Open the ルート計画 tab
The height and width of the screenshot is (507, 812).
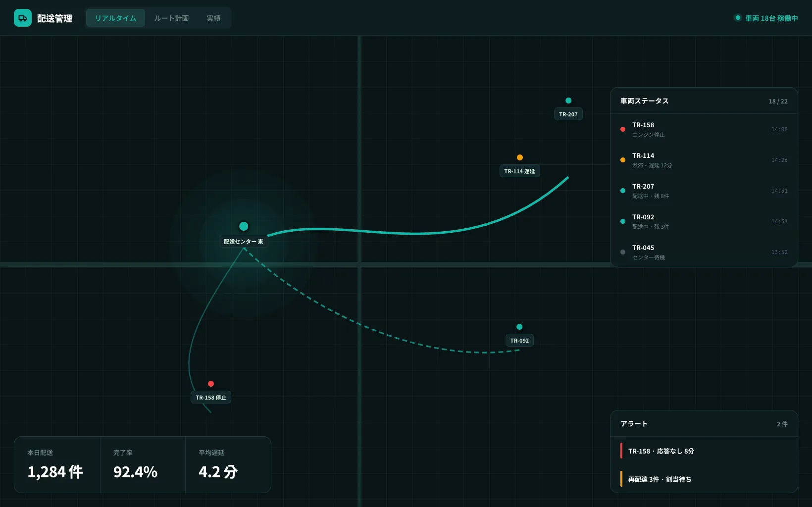171,18
